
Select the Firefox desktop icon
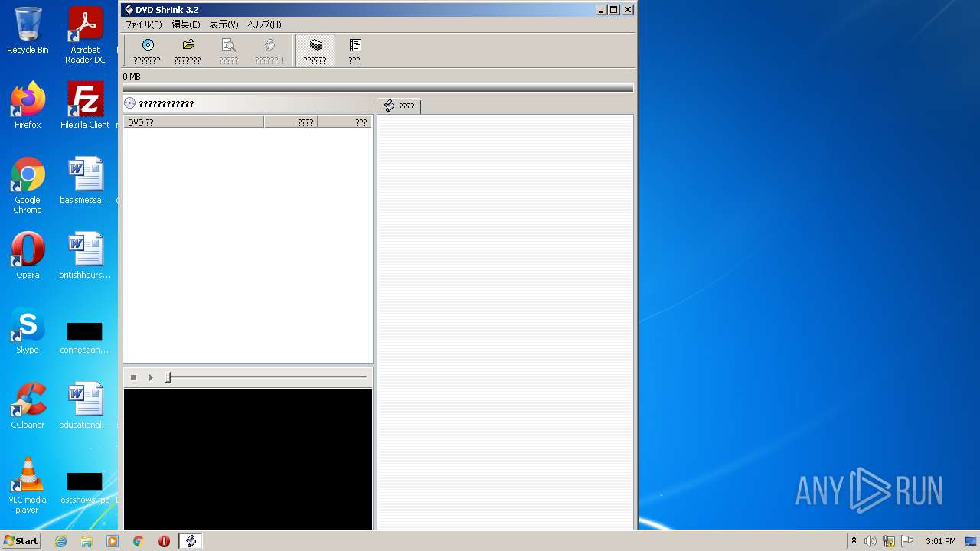click(x=28, y=106)
